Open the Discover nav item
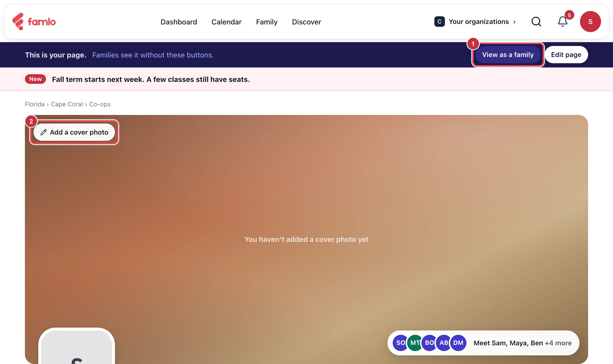Viewport: 613px width, 364px height. click(306, 22)
